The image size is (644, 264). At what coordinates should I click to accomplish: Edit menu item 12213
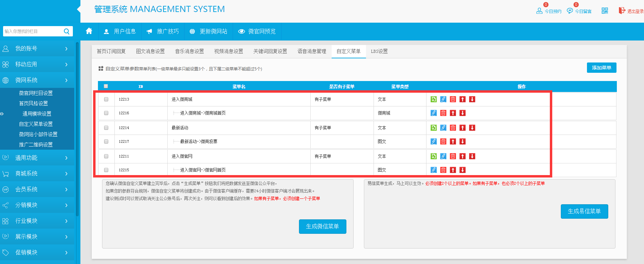click(x=443, y=99)
